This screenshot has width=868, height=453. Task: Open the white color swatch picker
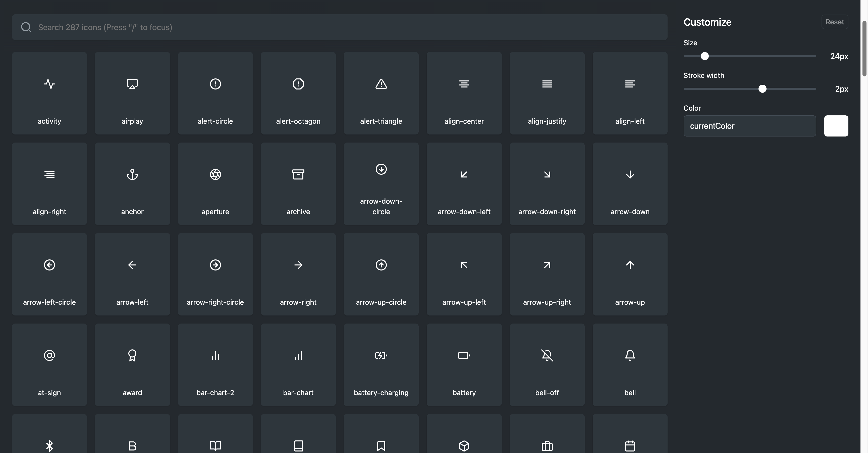pos(836,126)
